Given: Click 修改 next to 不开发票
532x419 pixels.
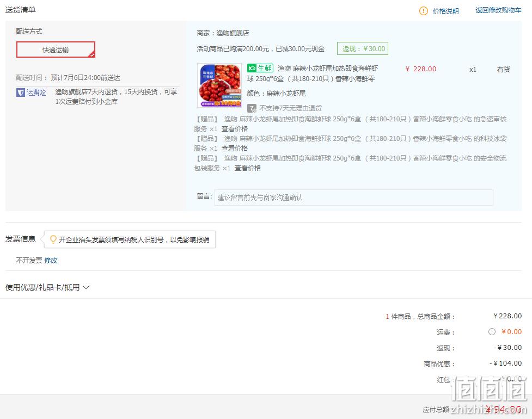Looking at the screenshot, I should pyautogui.click(x=51, y=260).
